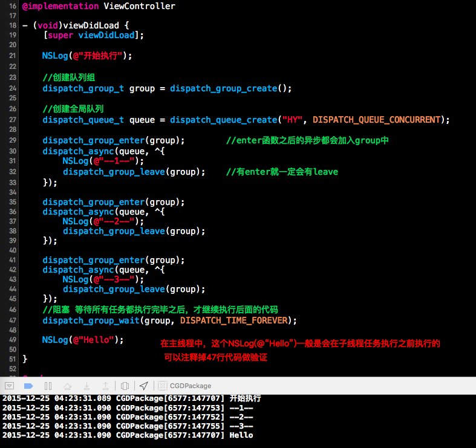Click dispatch_group_enter on line 41
Image resolution: width=476 pixels, height=448 pixels.
[x=94, y=260]
